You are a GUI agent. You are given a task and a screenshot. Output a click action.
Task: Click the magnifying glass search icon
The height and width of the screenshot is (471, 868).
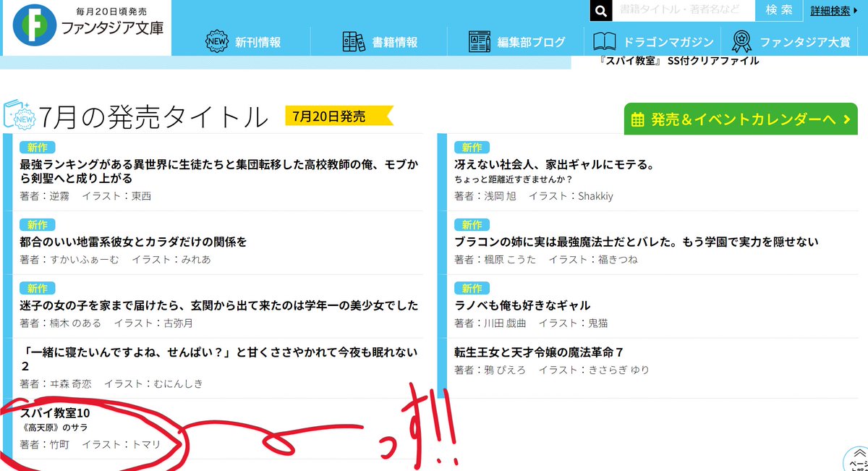coord(601,11)
